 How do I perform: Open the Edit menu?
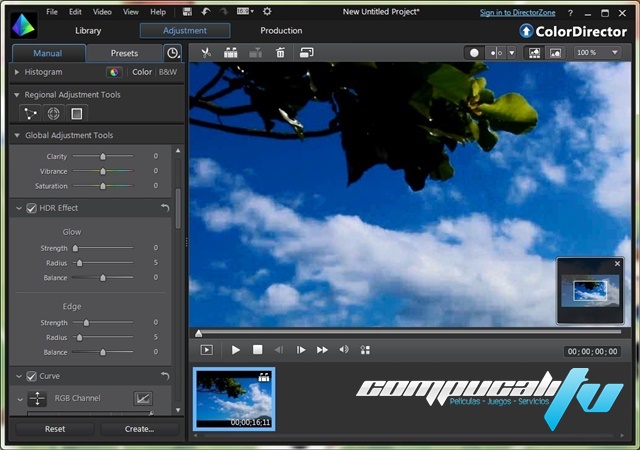[x=75, y=12]
